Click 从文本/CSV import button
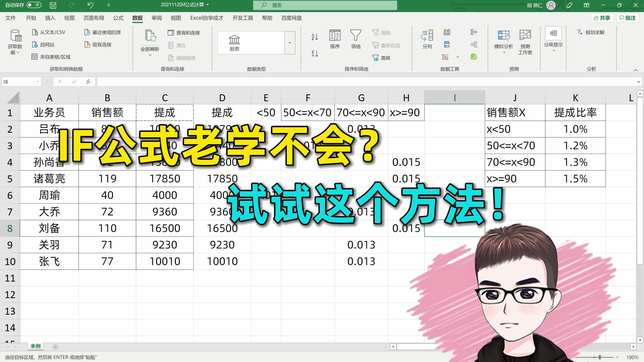The image size is (644, 362). click(49, 32)
